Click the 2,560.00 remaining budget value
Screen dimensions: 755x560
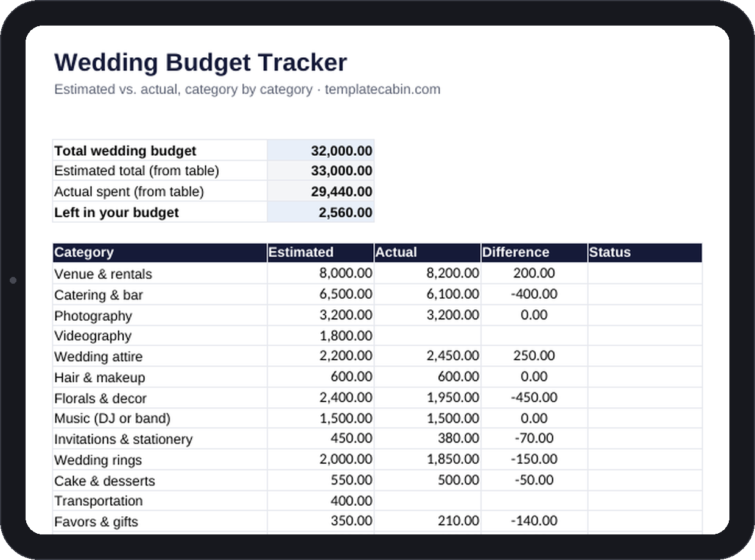[321, 212]
